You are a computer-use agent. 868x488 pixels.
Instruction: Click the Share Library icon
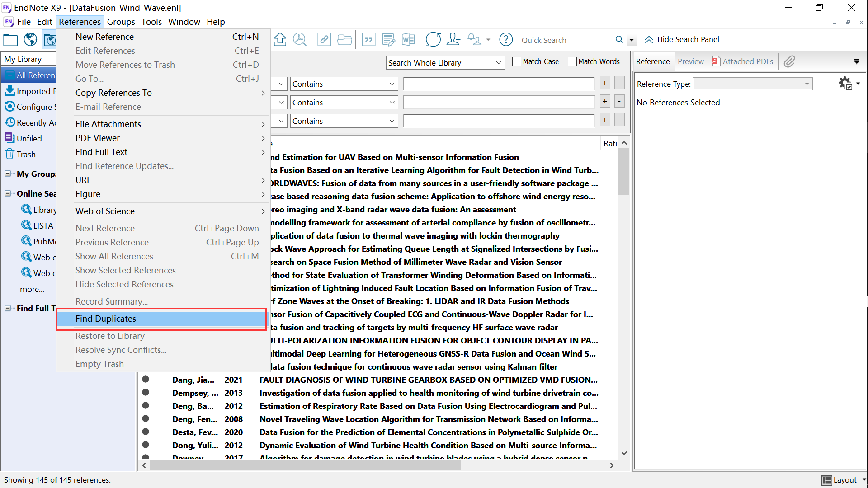tap(453, 40)
